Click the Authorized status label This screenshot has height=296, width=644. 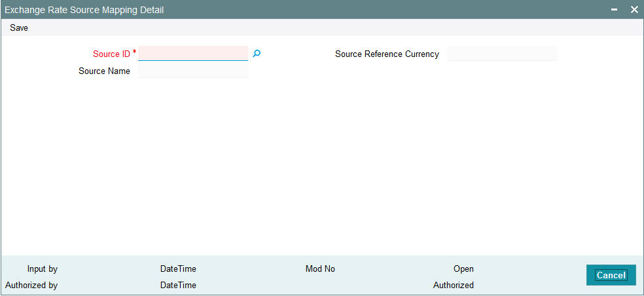pos(454,285)
